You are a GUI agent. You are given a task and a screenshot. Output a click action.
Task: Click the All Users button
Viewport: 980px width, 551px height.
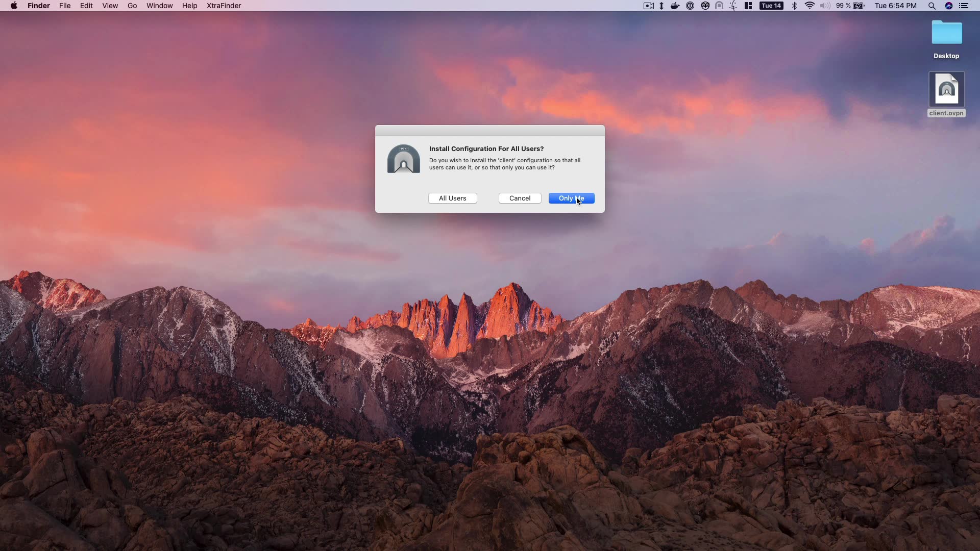452,198
